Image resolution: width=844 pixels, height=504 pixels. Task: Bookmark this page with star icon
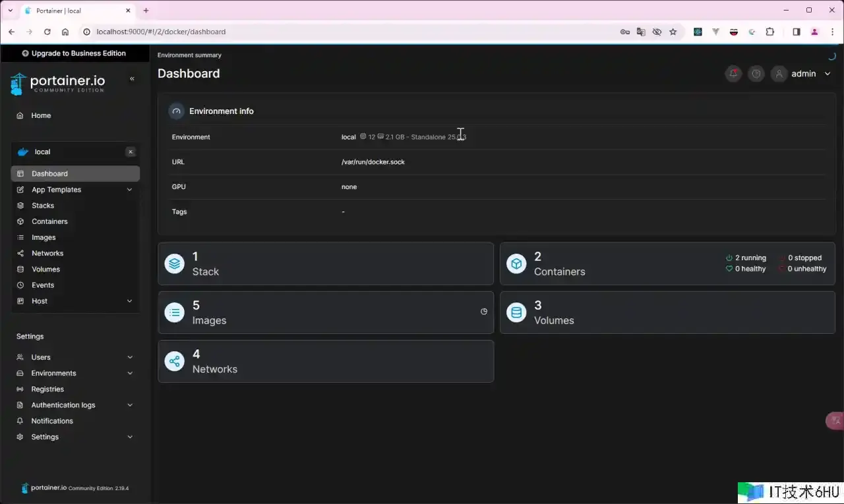click(673, 32)
